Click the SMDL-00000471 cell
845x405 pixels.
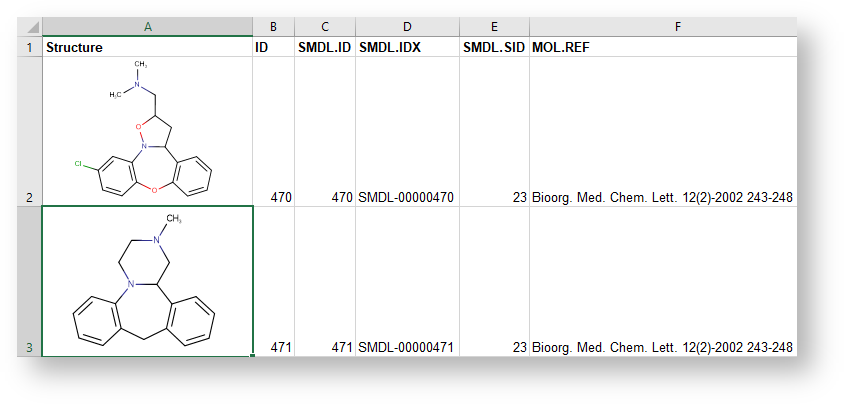[406, 348]
